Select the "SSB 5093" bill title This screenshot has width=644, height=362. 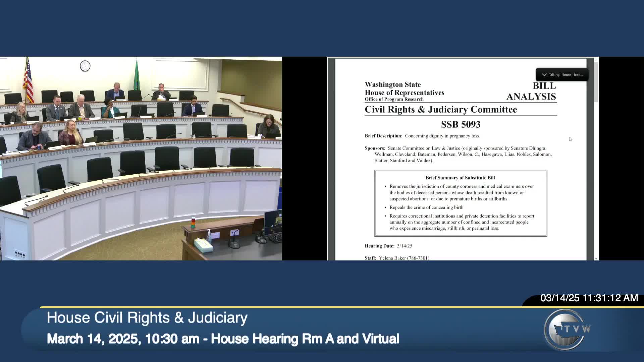(461, 124)
